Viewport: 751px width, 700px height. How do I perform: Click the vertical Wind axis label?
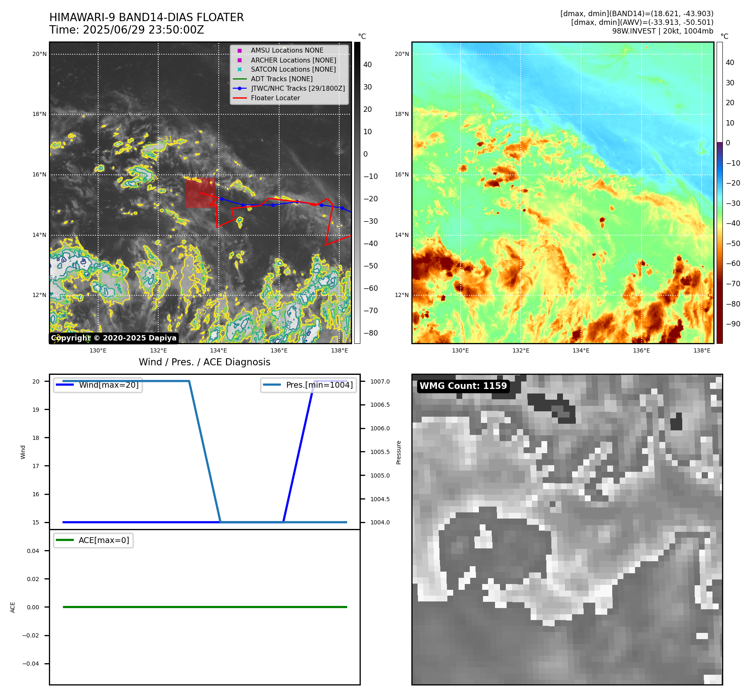[23, 452]
